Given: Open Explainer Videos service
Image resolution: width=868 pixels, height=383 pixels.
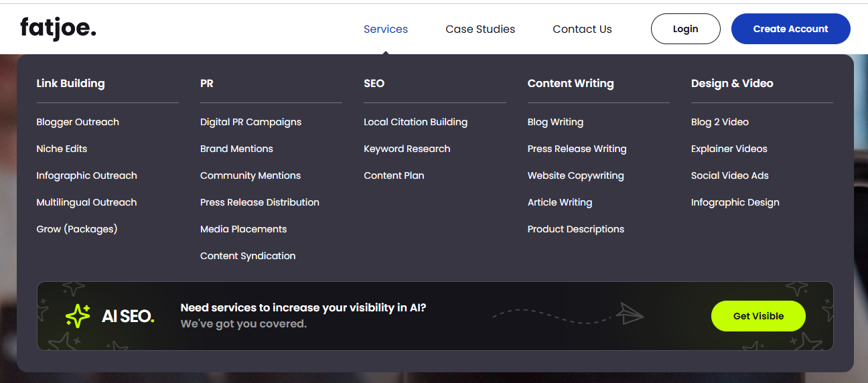Looking at the screenshot, I should tap(729, 149).
